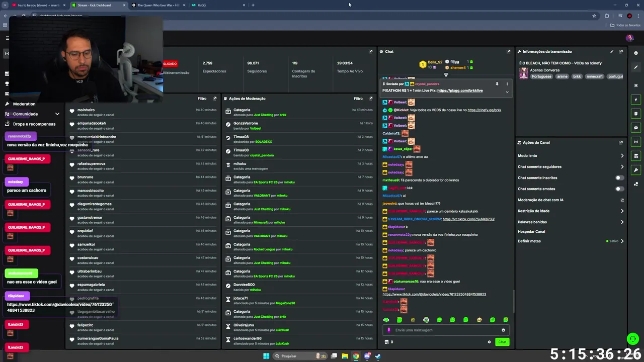644x362 pixels.
Task: Click the chat shop icon beside 0
Action: pyautogui.click(x=386, y=342)
